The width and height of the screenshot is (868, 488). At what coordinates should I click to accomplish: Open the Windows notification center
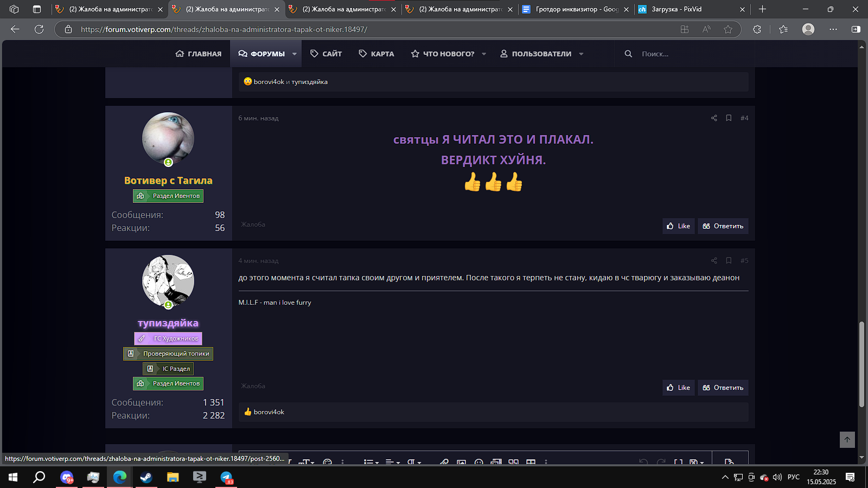[x=850, y=477]
